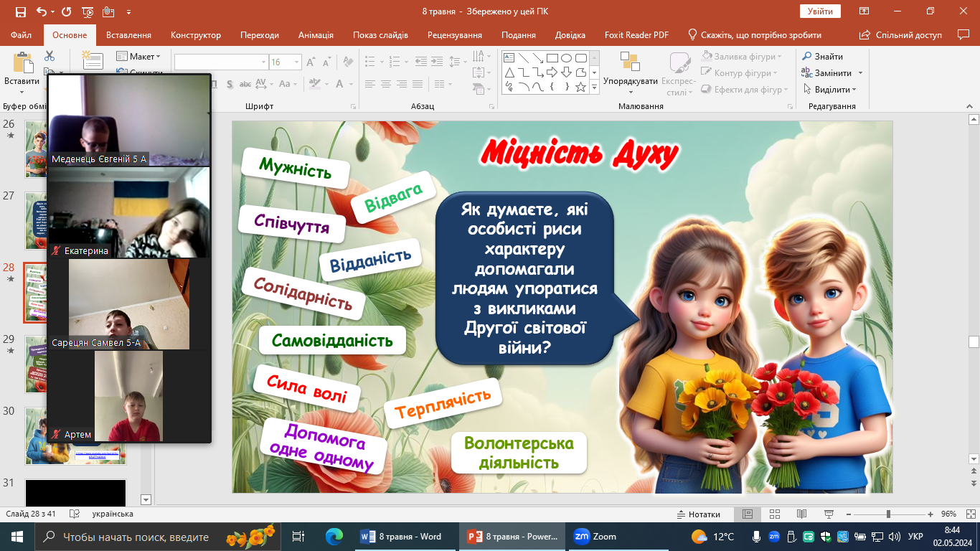Image resolution: width=980 pixels, height=551 pixels.
Task: Open the font size dropdown
Action: (x=297, y=62)
